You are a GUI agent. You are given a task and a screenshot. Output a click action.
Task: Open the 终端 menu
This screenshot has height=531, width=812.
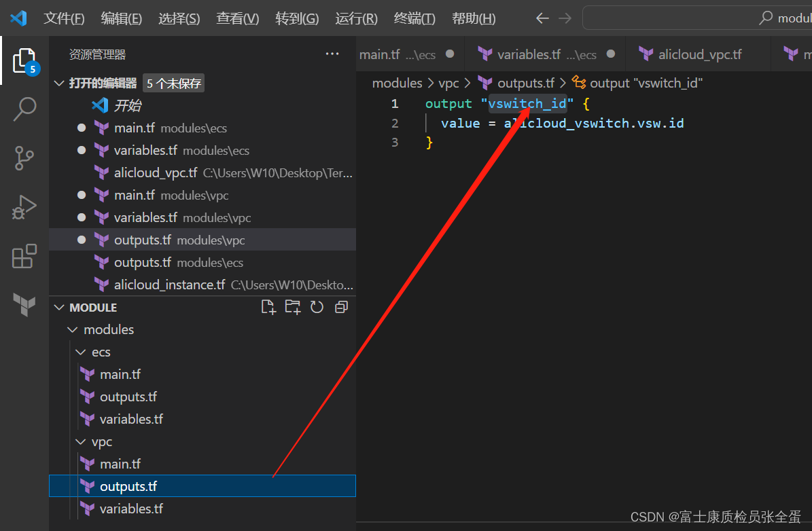coord(414,18)
